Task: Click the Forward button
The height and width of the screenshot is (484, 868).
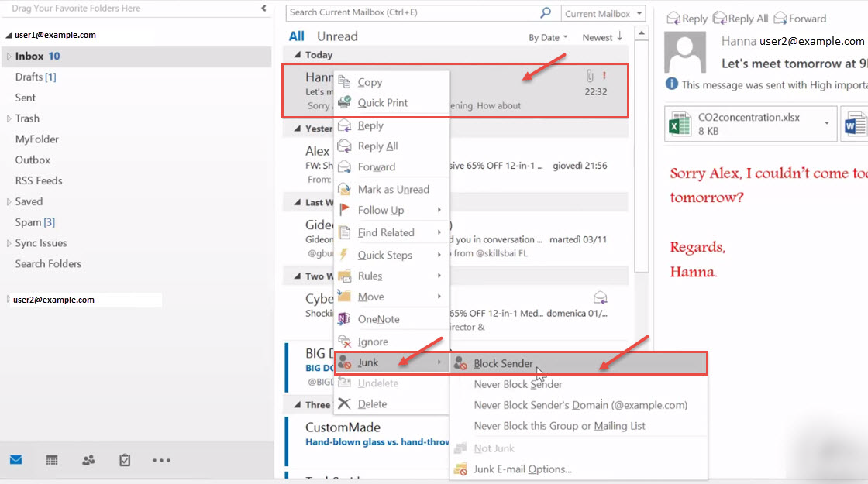Action: coord(801,17)
